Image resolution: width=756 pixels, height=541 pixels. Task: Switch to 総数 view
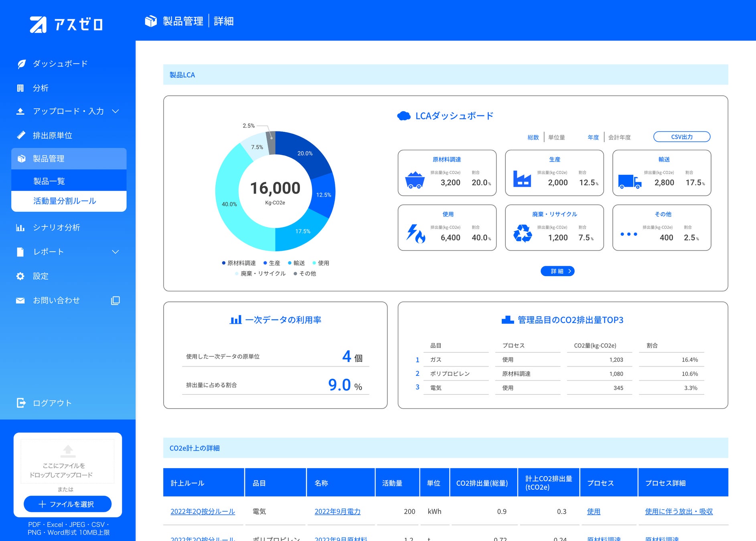(533, 137)
